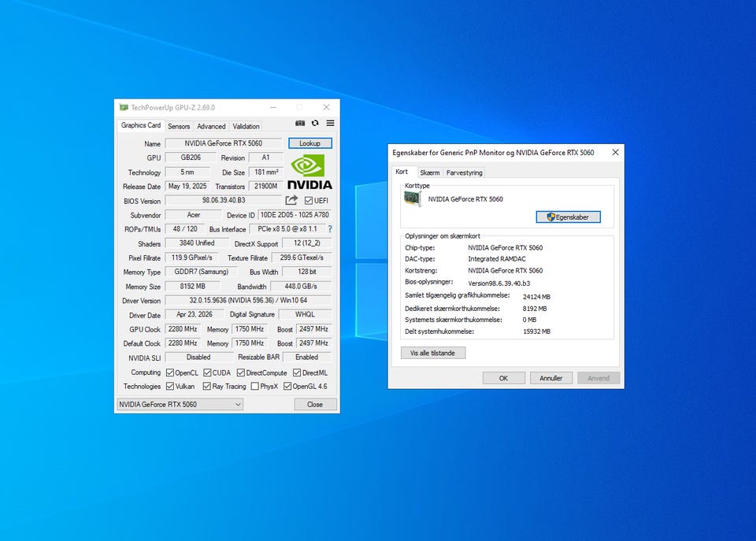Viewport: 756px width, 541px height.
Task: Open the GPU-Z hamburger menu
Action: (330, 124)
